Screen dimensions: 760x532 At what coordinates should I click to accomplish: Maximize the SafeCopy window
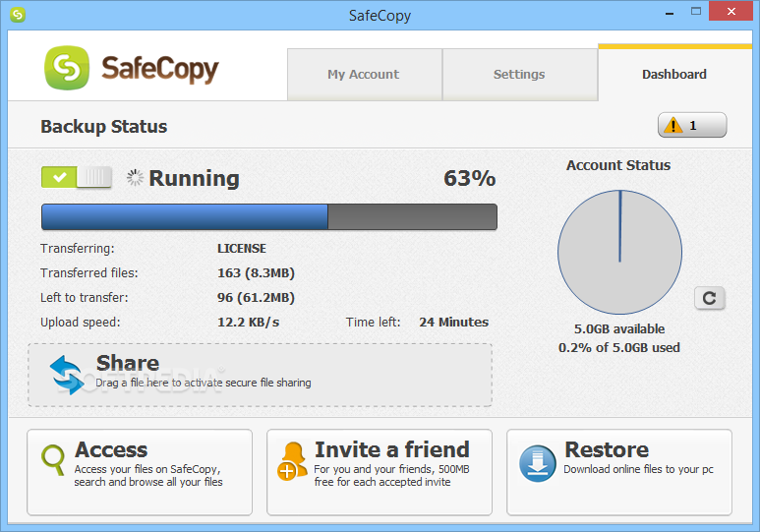696,12
